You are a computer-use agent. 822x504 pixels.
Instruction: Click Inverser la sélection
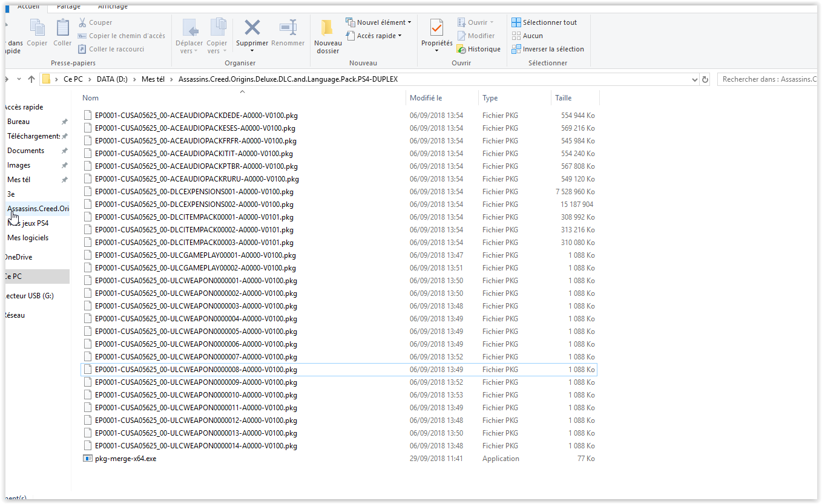pos(548,49)
